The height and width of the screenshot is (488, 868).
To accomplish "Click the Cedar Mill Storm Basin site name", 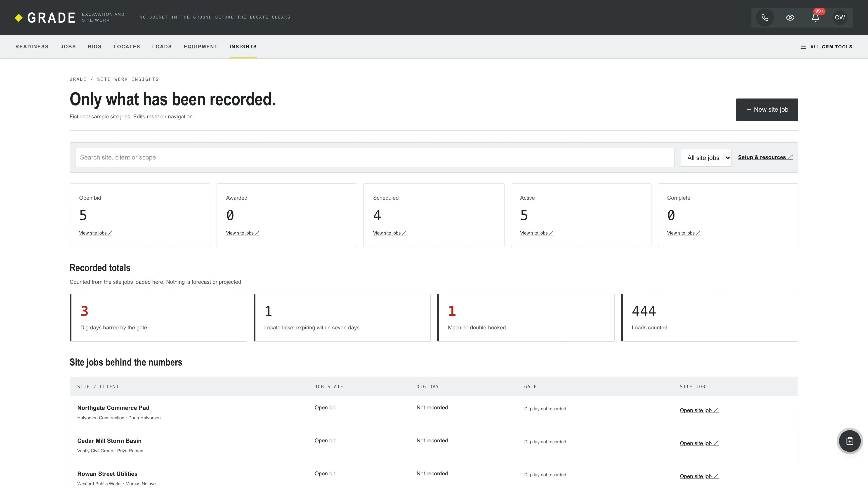I will pyautogui.click(x=109, y=441).
